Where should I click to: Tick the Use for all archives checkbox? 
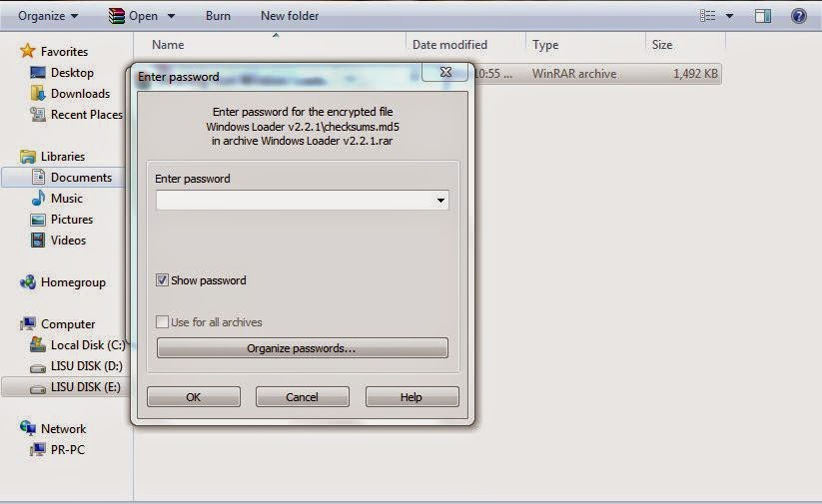tap(162, 321)
